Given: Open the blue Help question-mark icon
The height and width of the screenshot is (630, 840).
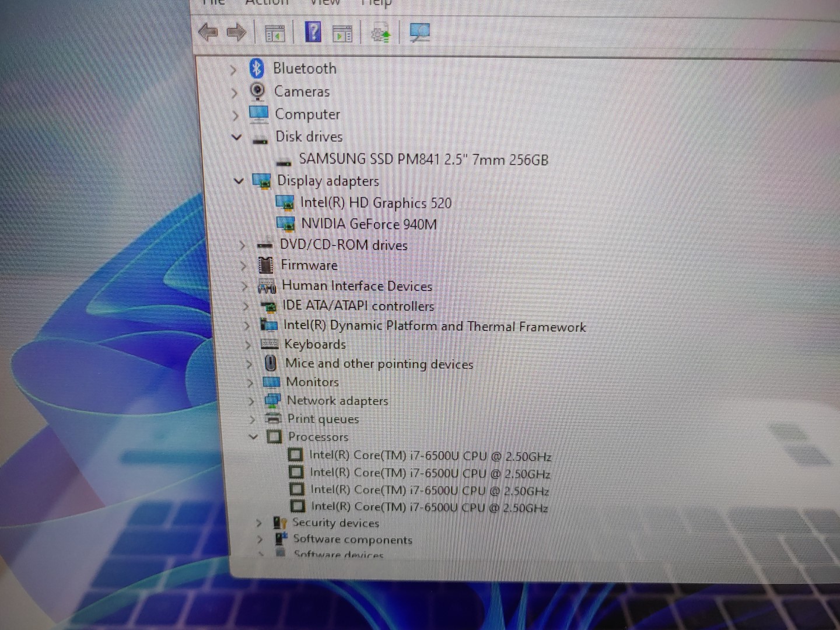Looking at the screenshot, I should 313,32.
